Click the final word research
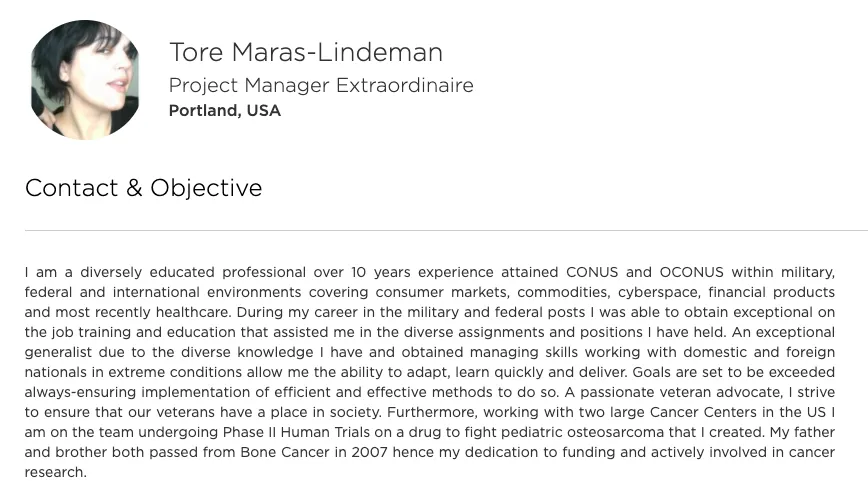This screenshot has width=868, height=491. pos(55,472)
